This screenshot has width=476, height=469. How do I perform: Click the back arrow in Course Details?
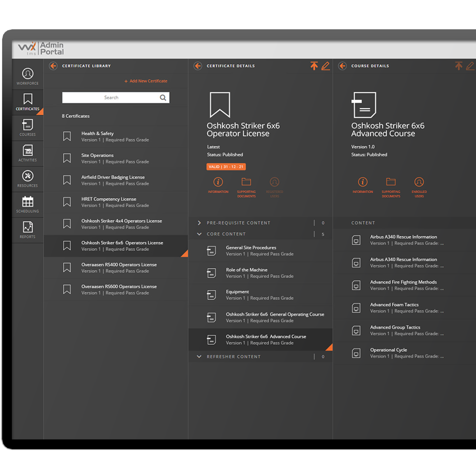[342, 66]
